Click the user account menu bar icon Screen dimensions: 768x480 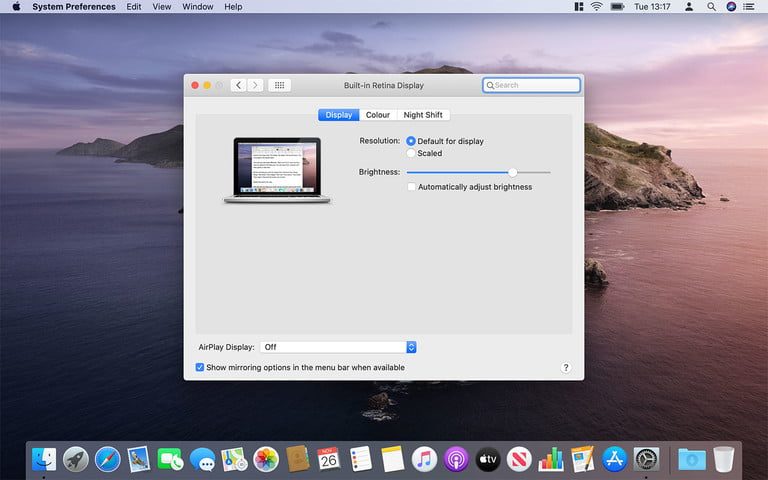tap(689, 6)
